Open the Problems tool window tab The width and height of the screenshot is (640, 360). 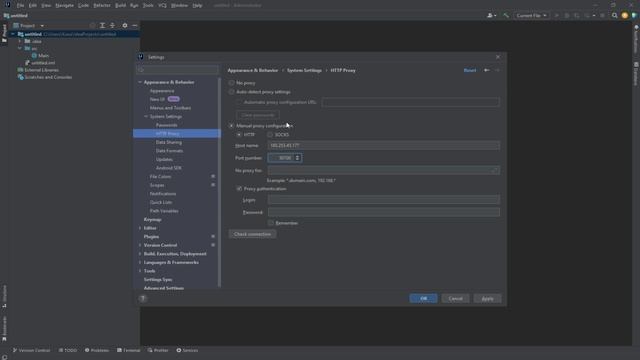[x=97, y=350]
